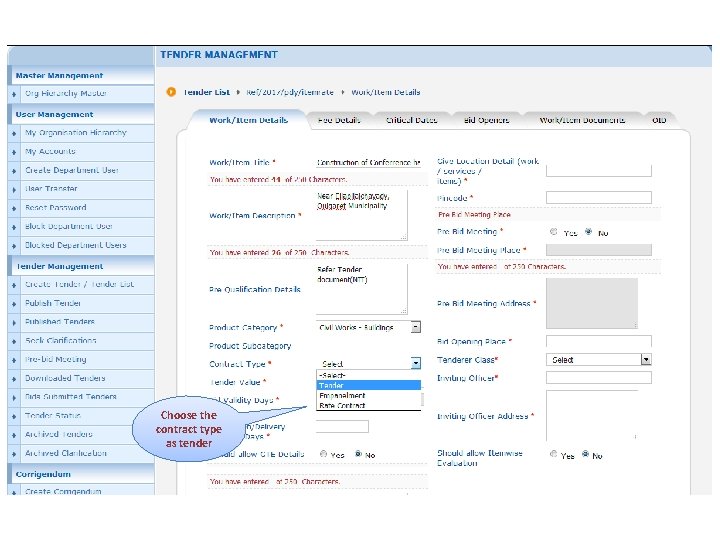
Task: Click the arrow icon beside Bids Submitted Tenders
Action: coord(14,398)
